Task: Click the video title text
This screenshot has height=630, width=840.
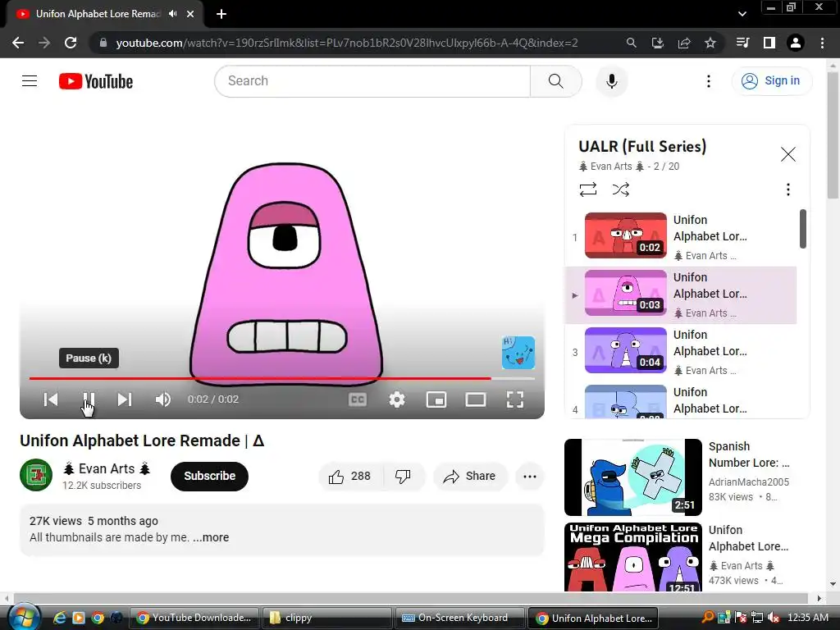Action: click(x=142, y=441)
